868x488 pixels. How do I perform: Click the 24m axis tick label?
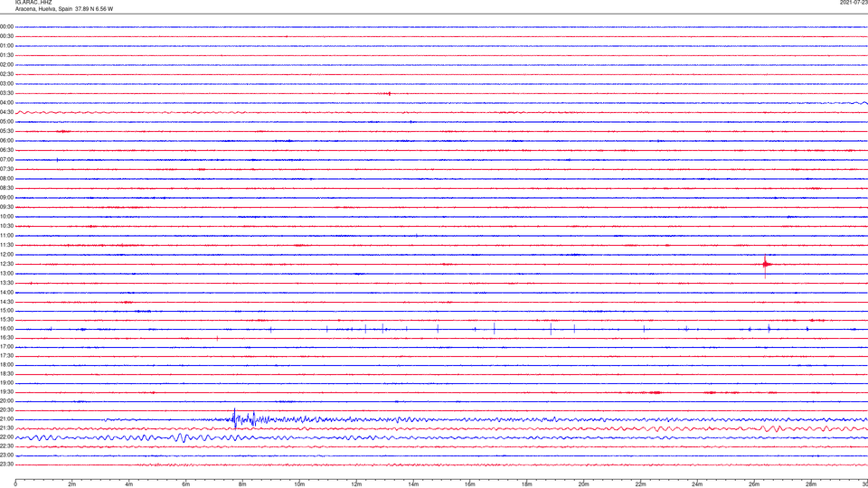697,484
